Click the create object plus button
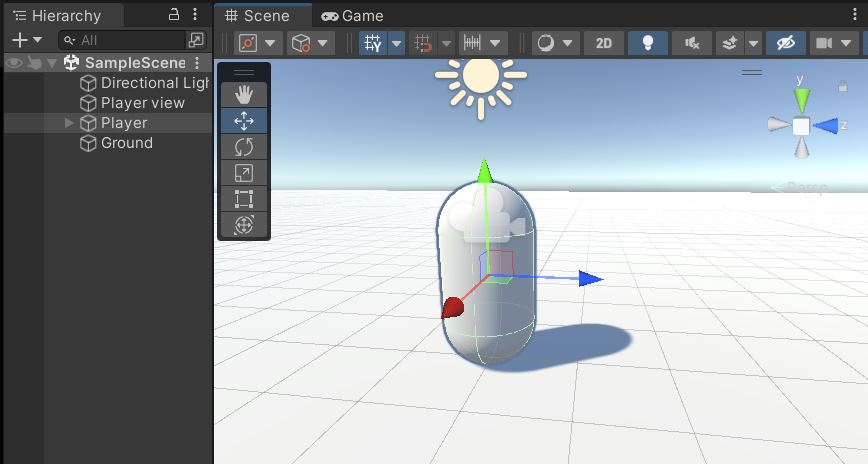 point(19,40)
